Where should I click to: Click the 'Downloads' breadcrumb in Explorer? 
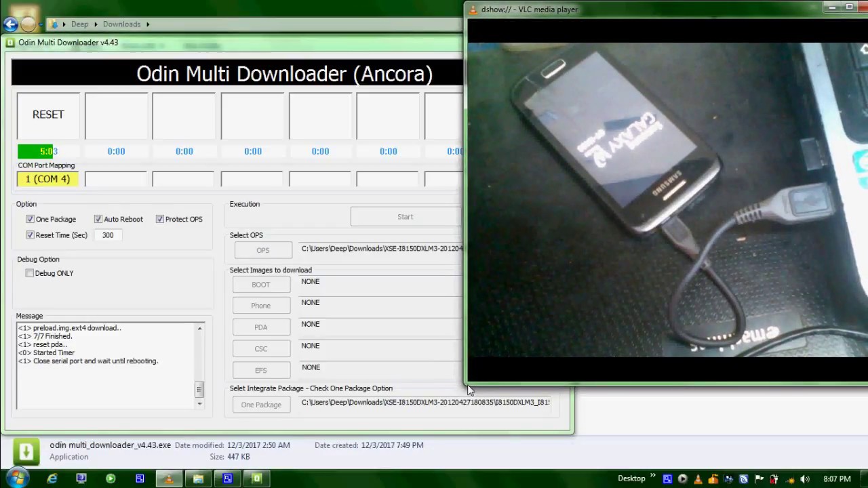(x=121, y=24)
